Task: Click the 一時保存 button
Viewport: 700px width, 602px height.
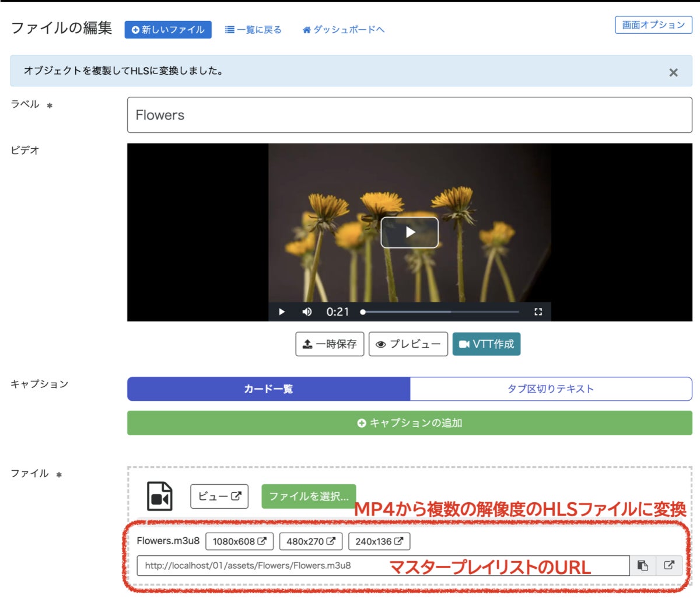Action: 330,344
